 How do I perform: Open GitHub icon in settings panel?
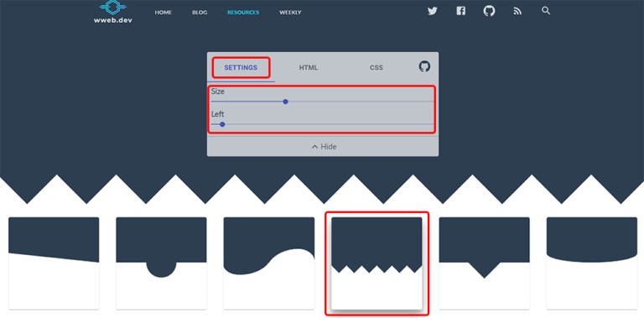point(424,66)
